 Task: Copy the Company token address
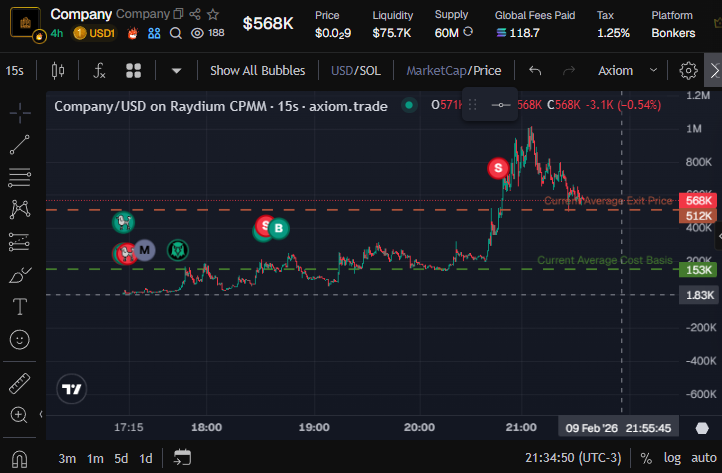pos(179,14)
